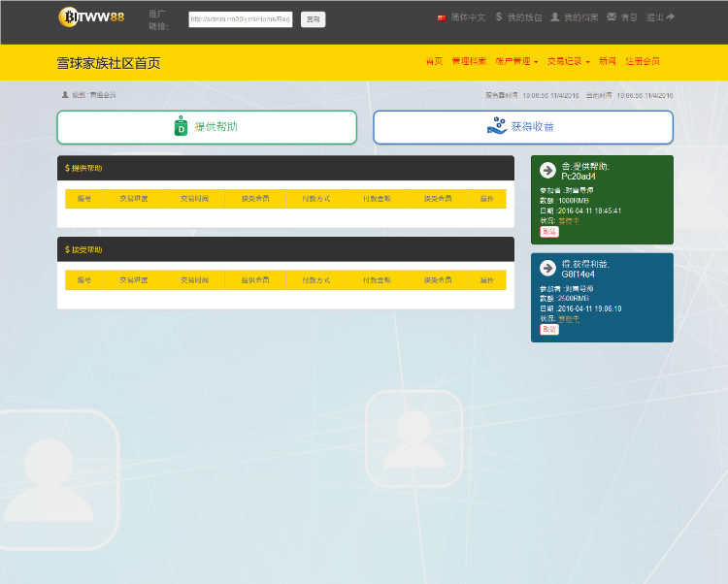
Task: Open 信息 messages link
Action: (x=629, y=17)
